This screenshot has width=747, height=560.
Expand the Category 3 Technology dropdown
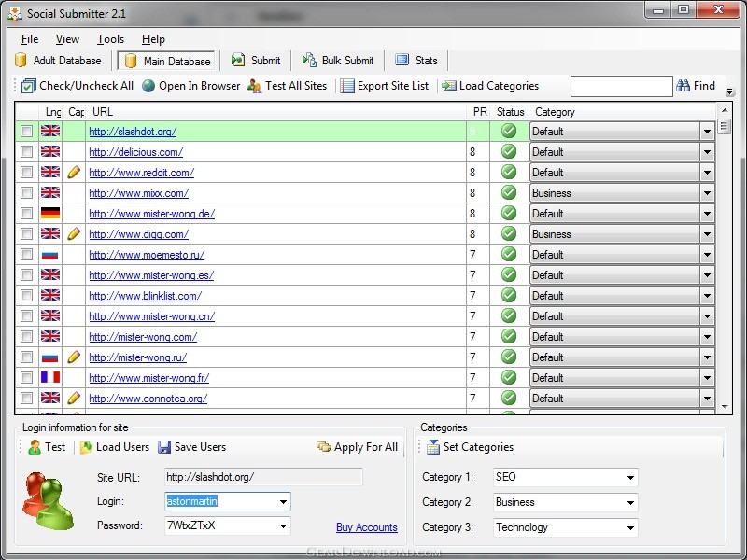pyautogui.click(x=630, y=527)
